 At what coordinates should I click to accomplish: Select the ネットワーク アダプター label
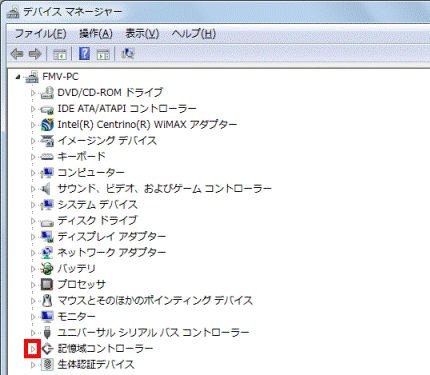[x=111, y=252]
